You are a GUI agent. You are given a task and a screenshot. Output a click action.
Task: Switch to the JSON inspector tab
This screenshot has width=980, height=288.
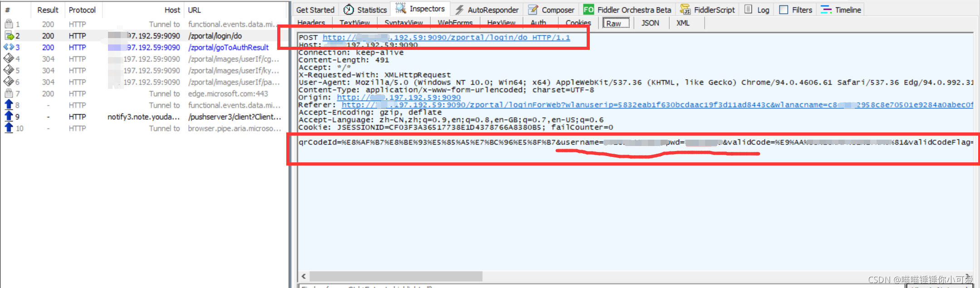pyautogui.click(x=650, y=23)
